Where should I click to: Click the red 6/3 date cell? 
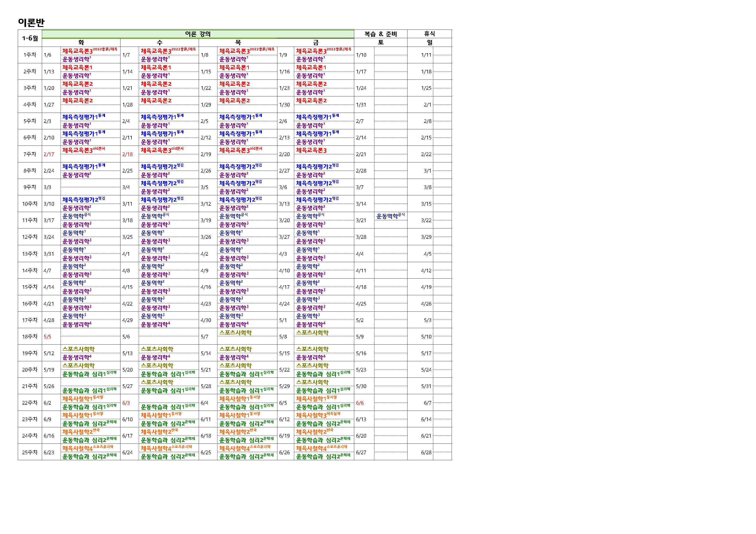point(126,403)
